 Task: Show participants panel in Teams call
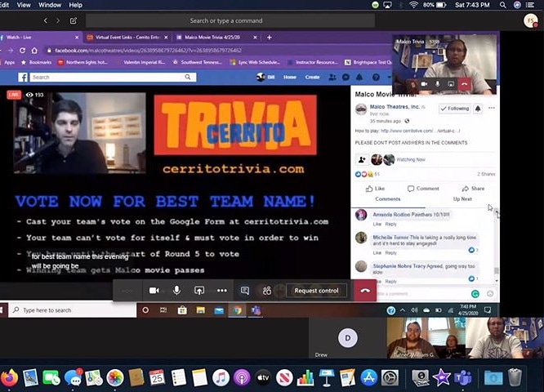click(x=267, y=291)
